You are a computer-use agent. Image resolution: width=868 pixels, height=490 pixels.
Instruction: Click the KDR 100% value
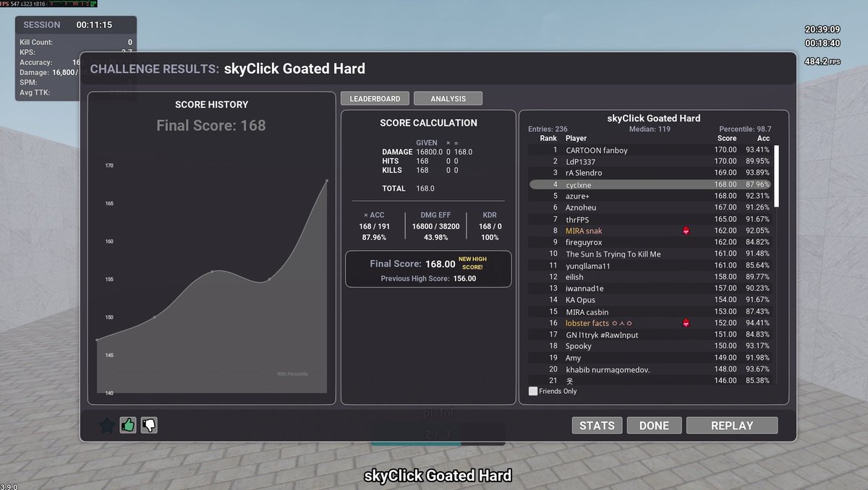point(490,237)
